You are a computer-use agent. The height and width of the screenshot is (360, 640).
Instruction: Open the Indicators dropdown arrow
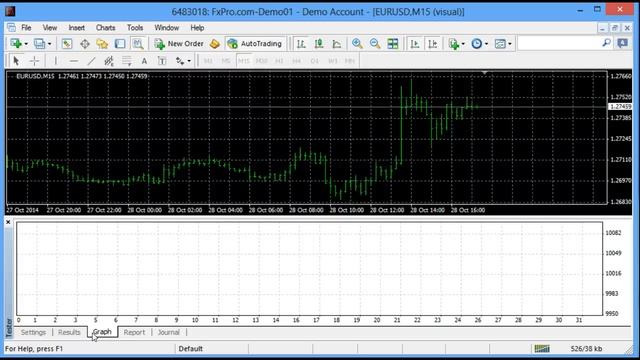pos(463,44)
